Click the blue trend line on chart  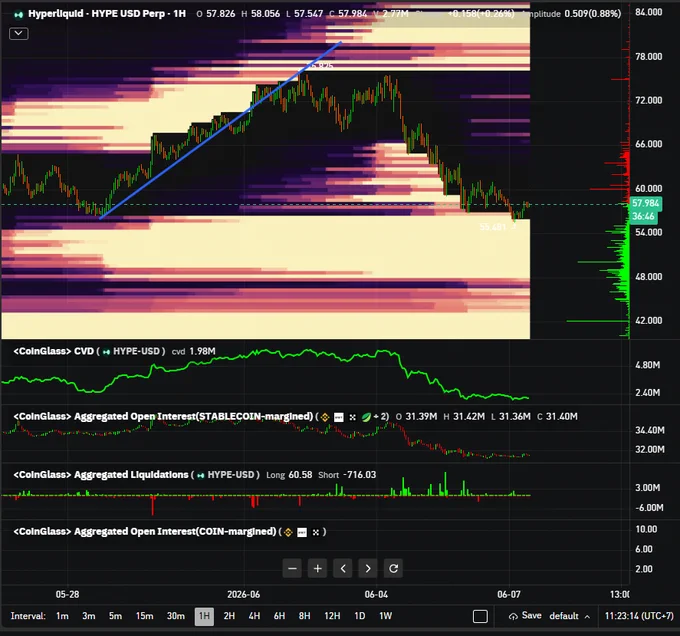[x=220, y=130]
